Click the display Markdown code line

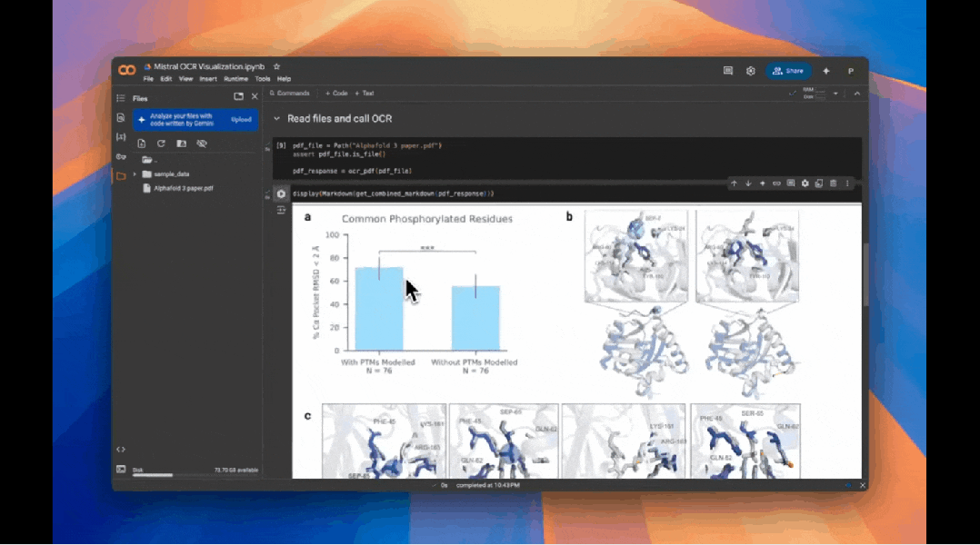coord(393,194)
